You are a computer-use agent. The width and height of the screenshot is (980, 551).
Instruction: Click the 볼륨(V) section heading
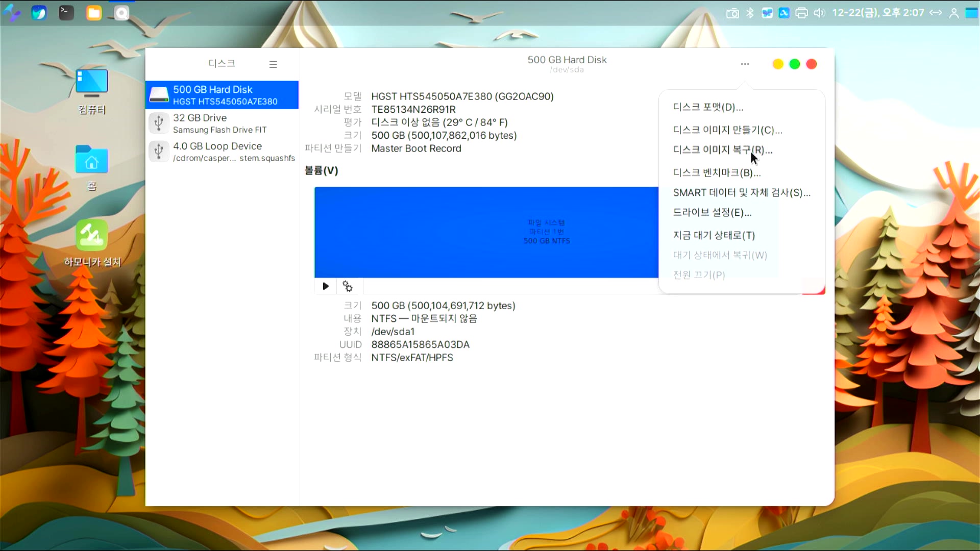[x=321, y=170]
